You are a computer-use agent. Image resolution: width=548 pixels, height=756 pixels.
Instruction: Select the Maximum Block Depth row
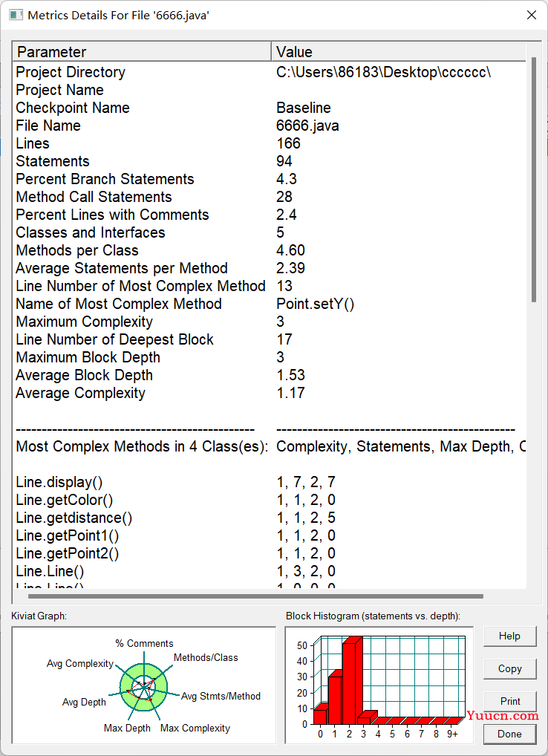click(x=270, y=357)
